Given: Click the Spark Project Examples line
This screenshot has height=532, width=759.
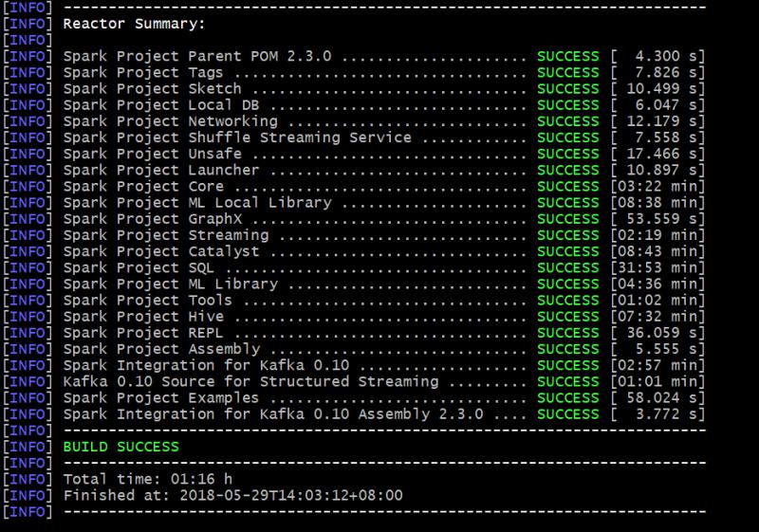Looking at the screenshot, I should pos(161,397).
